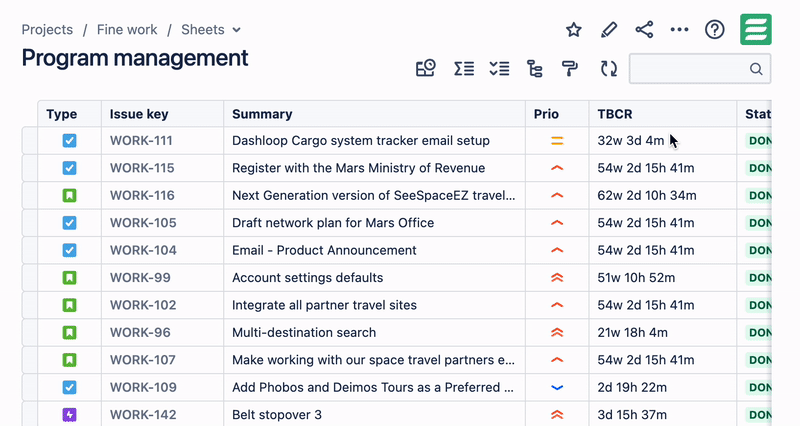Click highest priority icon for WORK-99

(x=557, y=278)
